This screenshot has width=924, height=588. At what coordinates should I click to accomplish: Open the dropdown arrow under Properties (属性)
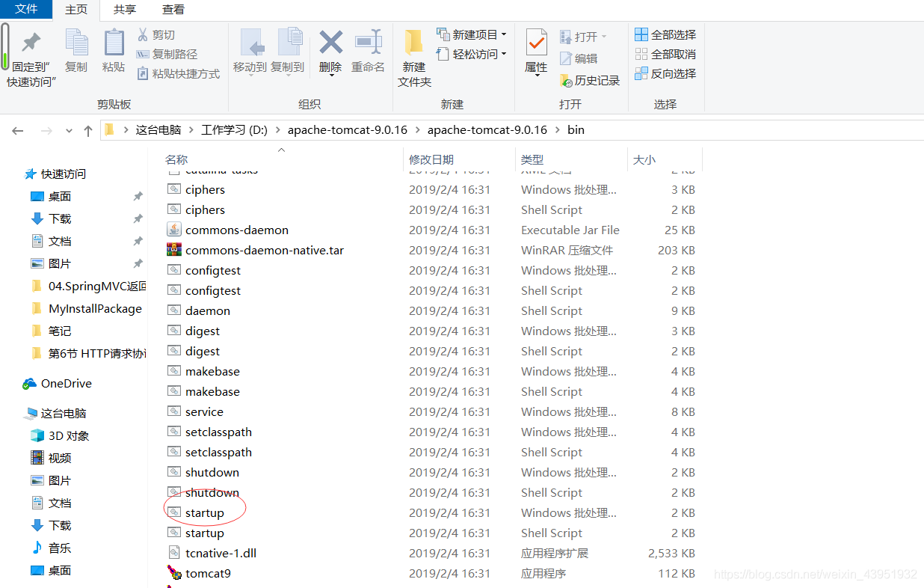tap(536, 76)
